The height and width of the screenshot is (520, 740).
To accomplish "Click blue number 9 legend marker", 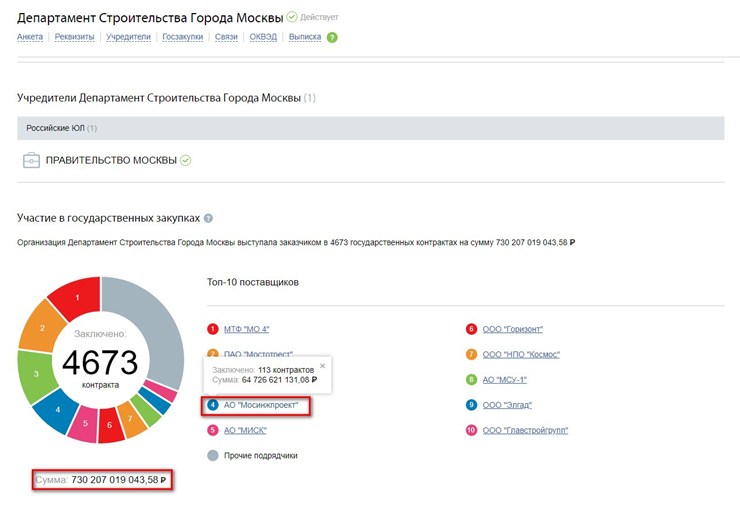I will tap(471, 405).
